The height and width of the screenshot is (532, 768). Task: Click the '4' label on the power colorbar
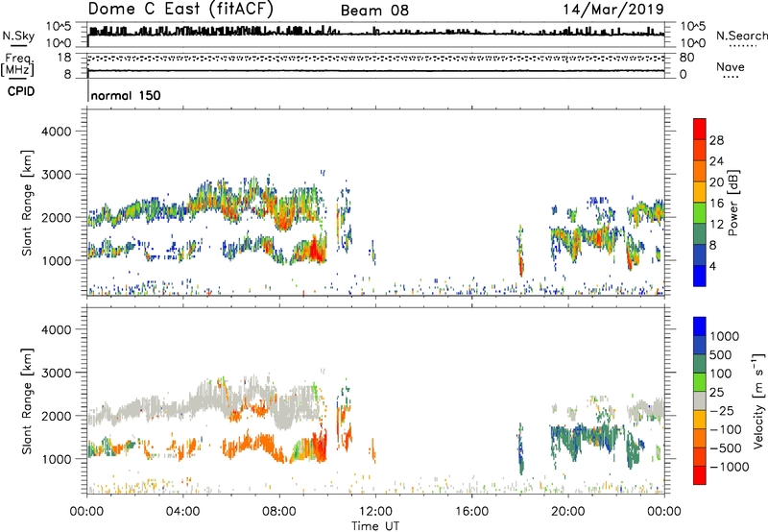(712, 267)
